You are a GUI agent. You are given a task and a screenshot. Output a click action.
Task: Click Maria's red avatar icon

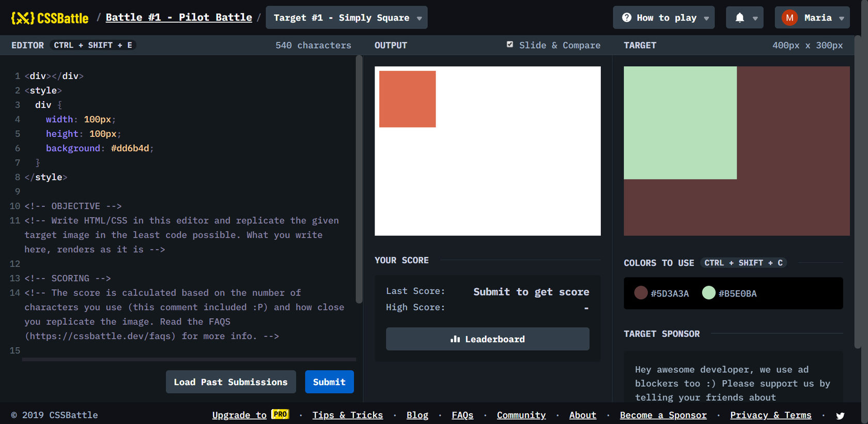click(789, 18)
